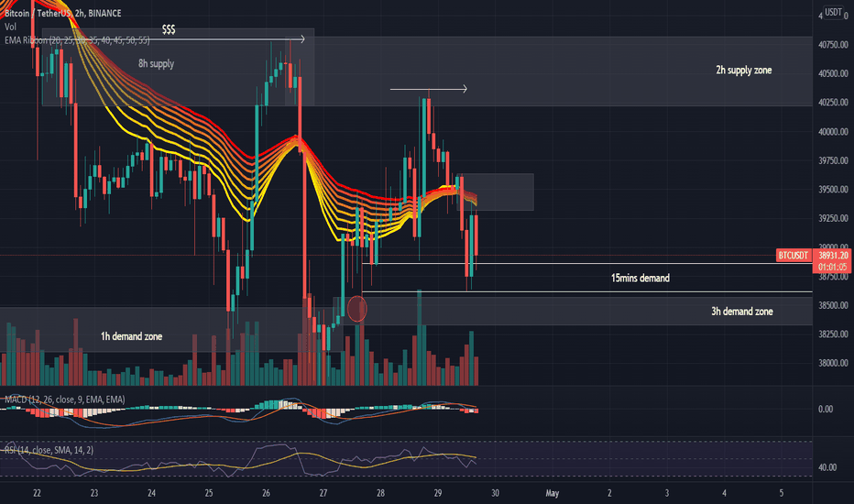Click the USDT currency button
The image size is (854, 504).
833,12
